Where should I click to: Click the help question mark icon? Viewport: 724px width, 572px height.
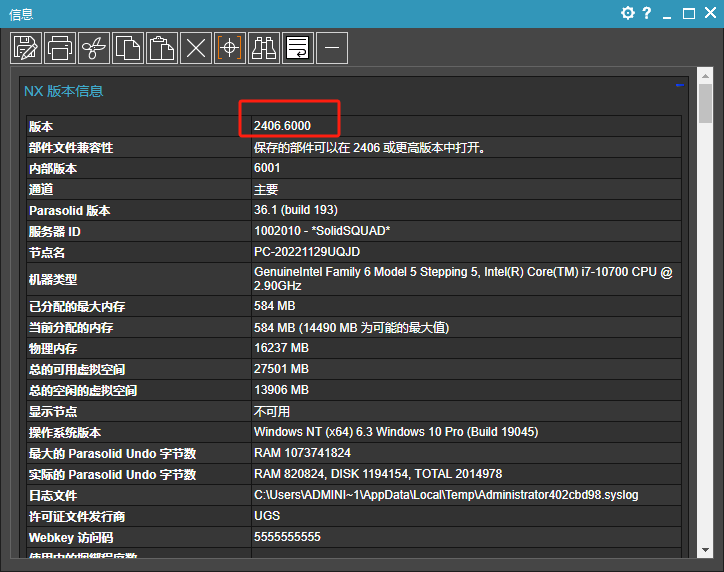[647, 13]
